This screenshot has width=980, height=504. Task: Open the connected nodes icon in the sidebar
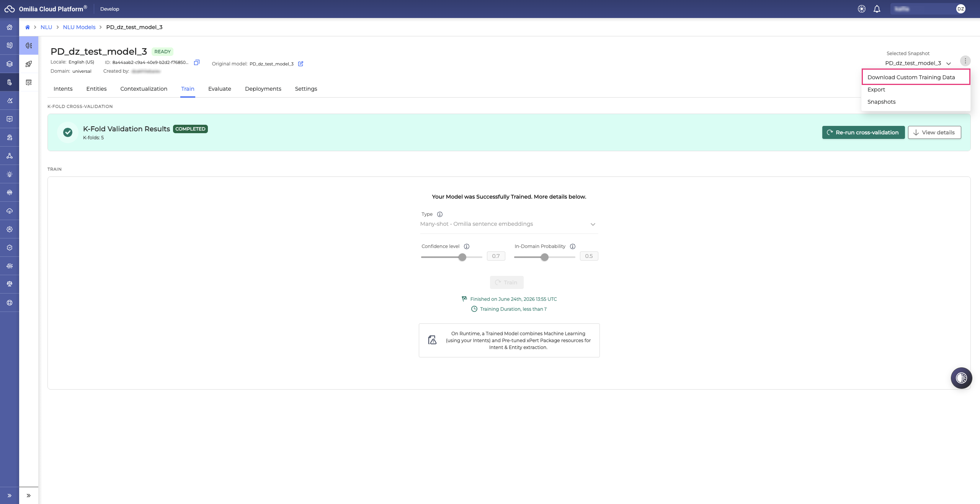coord(10,156)
